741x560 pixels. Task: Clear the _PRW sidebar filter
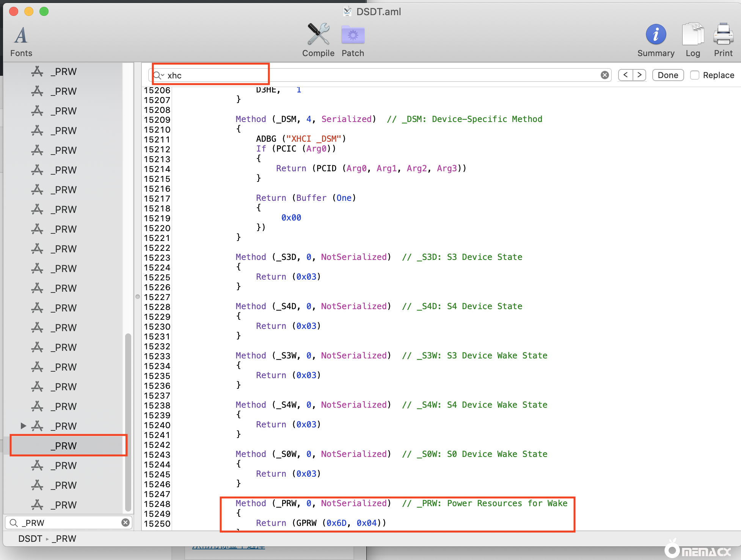(126, 523)
